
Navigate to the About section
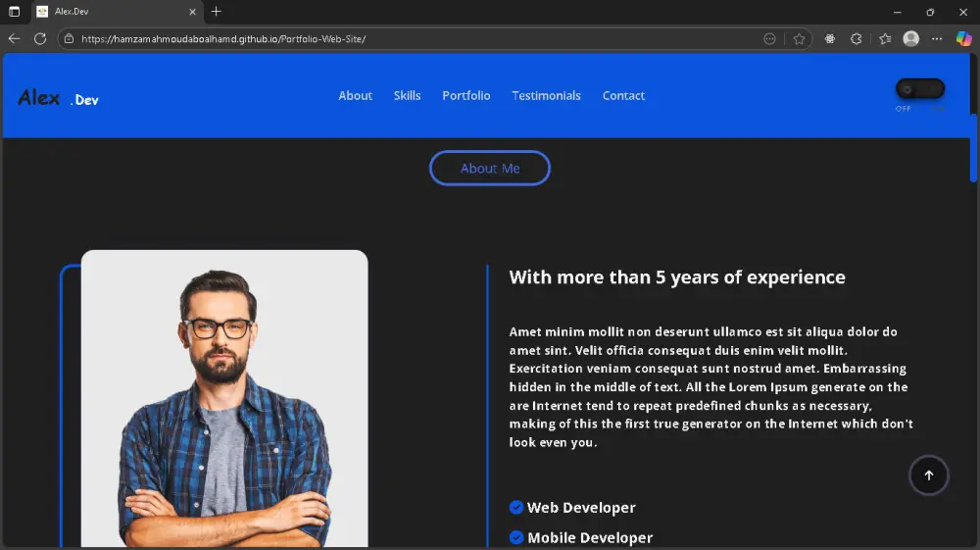[x=355, y=96]
